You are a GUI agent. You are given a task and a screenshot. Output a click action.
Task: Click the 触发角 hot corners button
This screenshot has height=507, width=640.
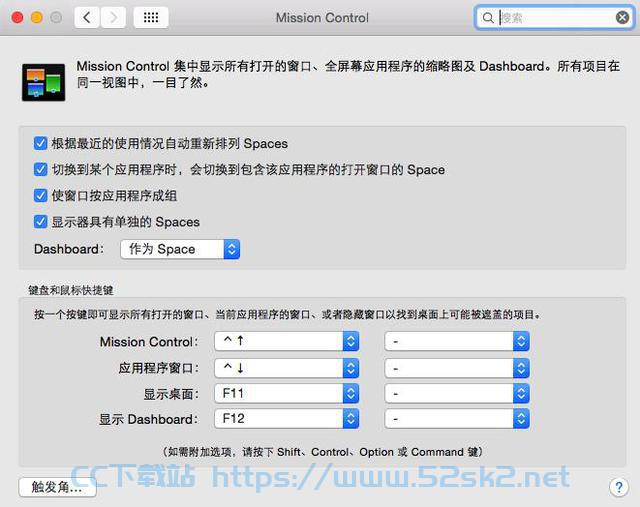coord(58,487)
